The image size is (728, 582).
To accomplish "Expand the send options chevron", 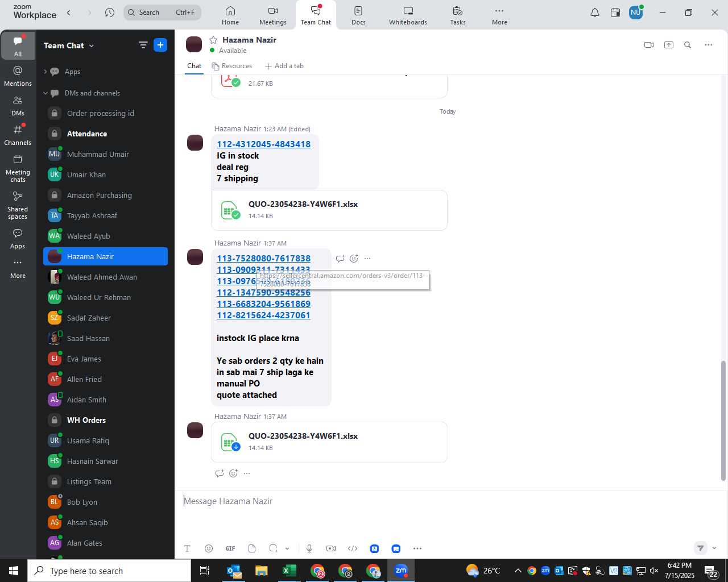I will click(x=714, y=548).
